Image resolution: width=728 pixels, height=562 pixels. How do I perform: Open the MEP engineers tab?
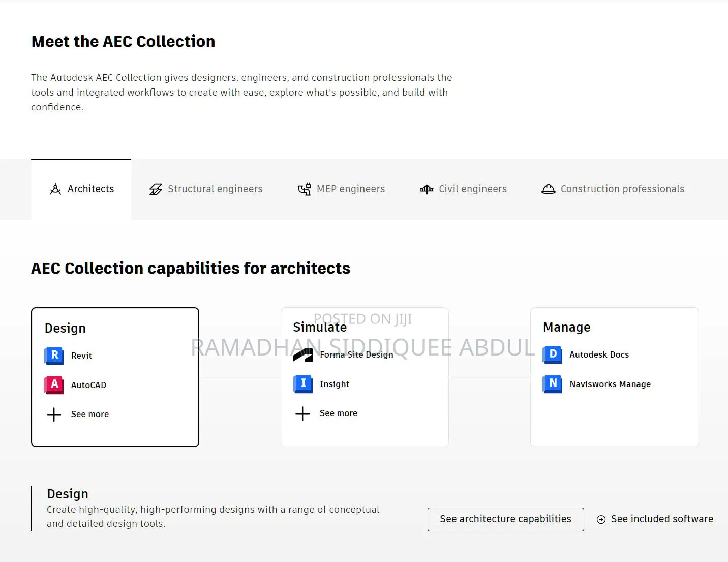(341, 189)
